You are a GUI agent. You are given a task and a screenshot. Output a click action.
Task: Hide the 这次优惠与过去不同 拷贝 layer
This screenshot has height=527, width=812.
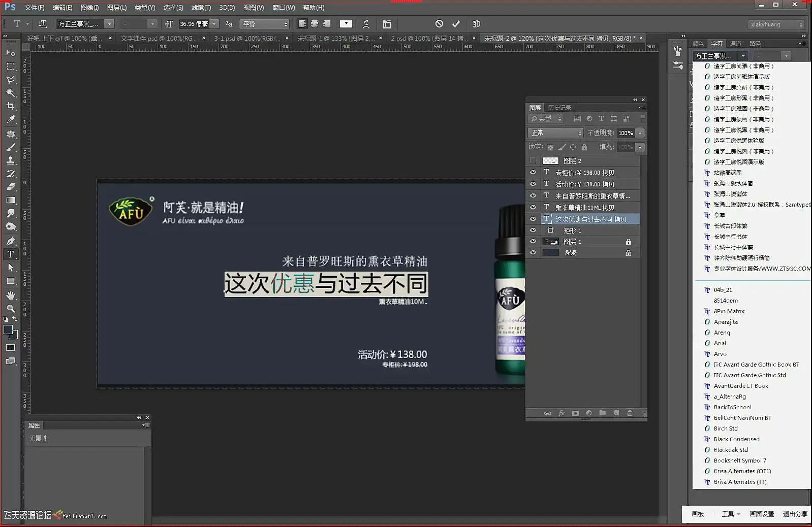533,219
